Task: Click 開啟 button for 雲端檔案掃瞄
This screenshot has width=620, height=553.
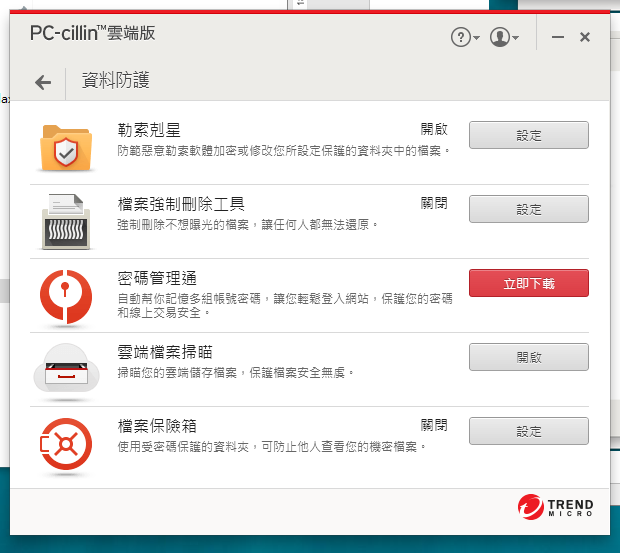Action: click(x=529, y=357)
